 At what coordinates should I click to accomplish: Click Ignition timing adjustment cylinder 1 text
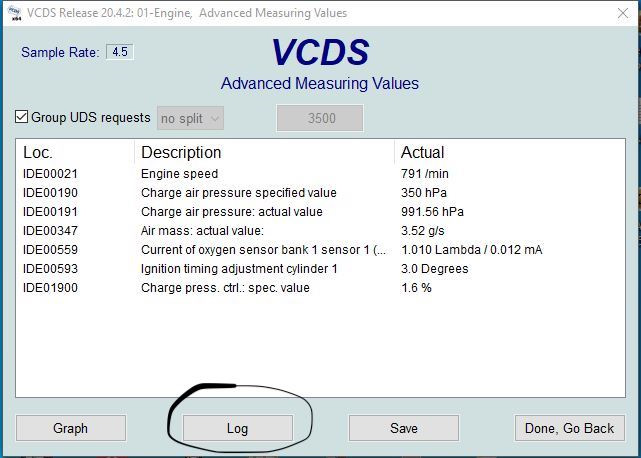coord(239,269)
